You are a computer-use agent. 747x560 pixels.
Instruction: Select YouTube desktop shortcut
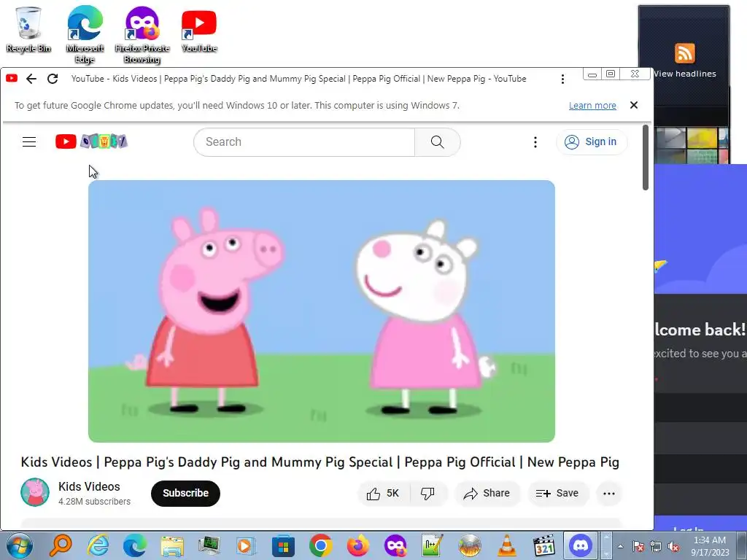coord(199,31)
